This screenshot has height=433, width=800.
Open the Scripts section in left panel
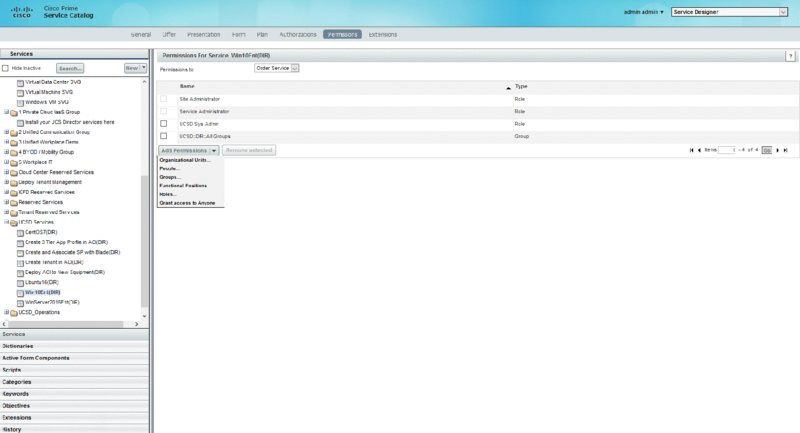pos(74,370)
